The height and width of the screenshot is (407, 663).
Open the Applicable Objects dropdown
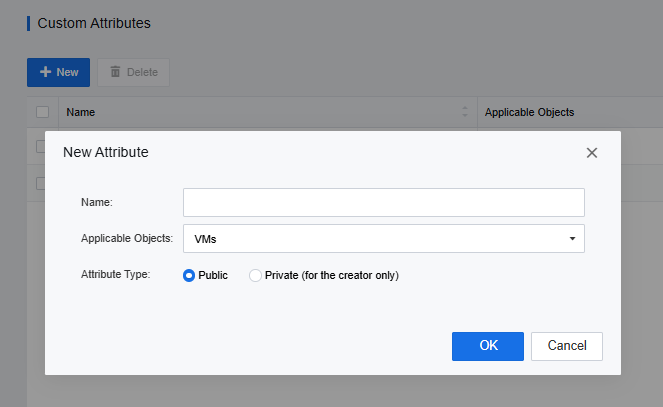[384, 239]
